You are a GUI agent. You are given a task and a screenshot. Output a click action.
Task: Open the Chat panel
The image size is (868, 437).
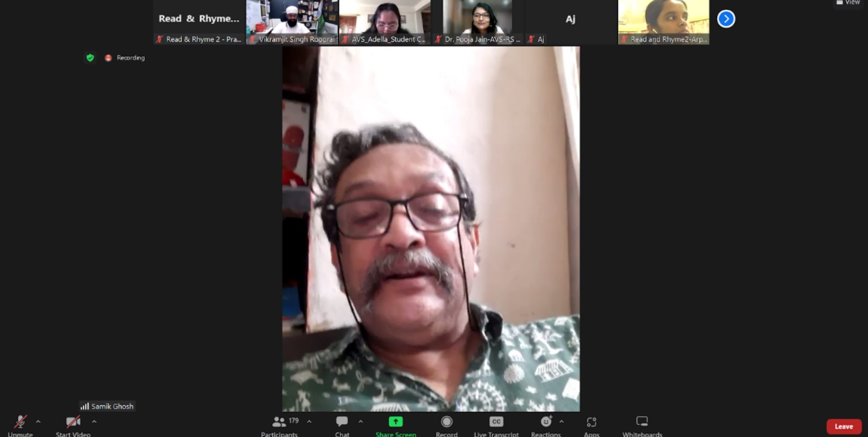coord(342,422)
